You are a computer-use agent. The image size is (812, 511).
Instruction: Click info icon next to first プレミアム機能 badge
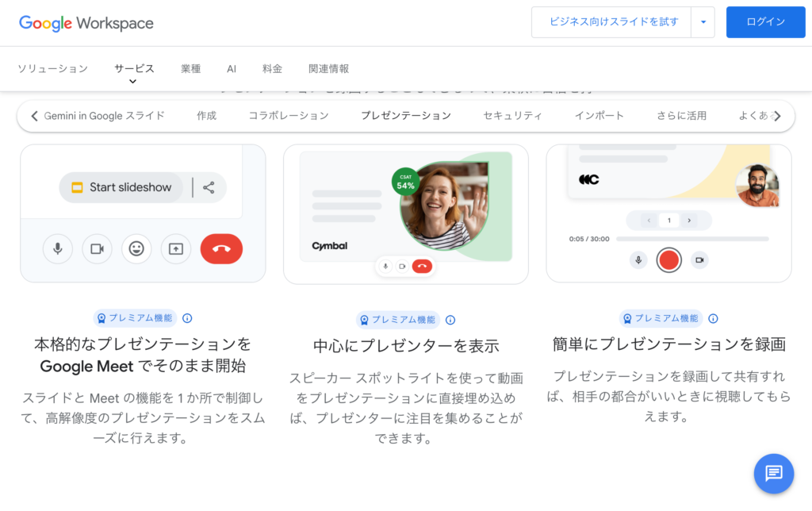[187, 318]
